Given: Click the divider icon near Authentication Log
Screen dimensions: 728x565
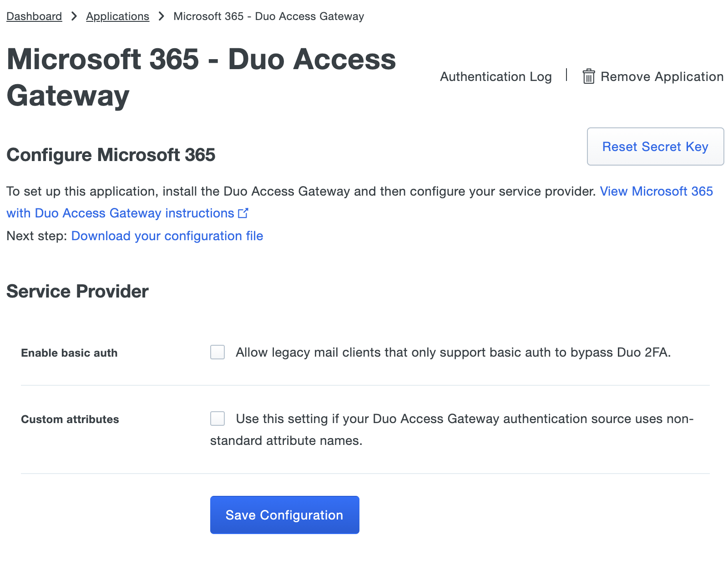Looking at the screenshot, I should click(566, 76).
